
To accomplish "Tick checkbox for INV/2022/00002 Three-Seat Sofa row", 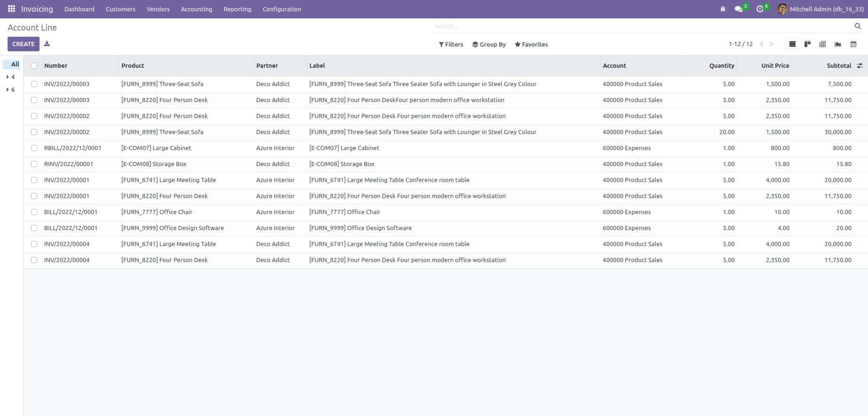I will click(34, 132).
